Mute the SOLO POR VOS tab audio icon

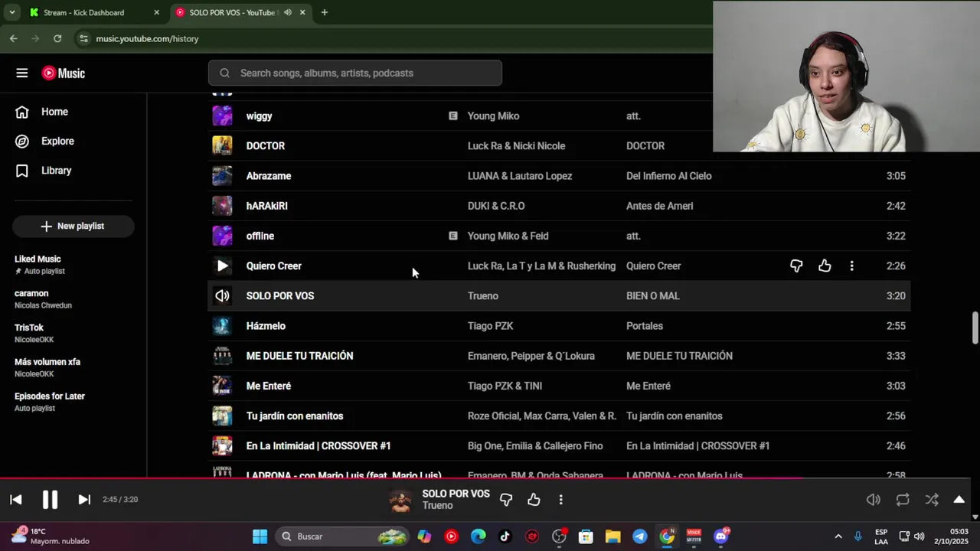pyautogui.click(x=287, y=12)
